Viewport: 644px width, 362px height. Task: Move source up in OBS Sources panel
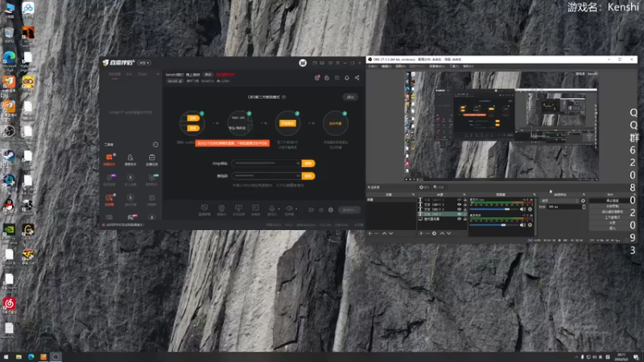click(442, 233)
